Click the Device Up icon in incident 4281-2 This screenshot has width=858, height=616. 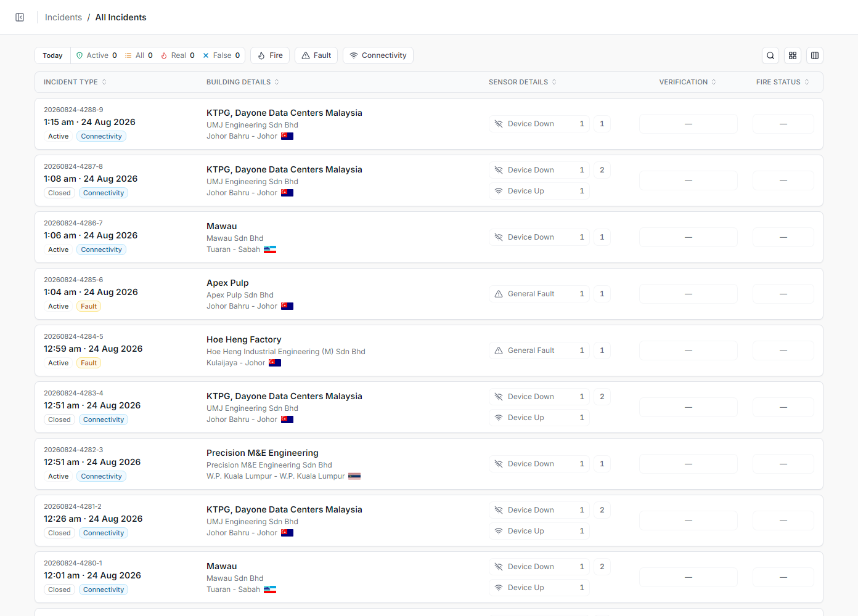point(499,531)
